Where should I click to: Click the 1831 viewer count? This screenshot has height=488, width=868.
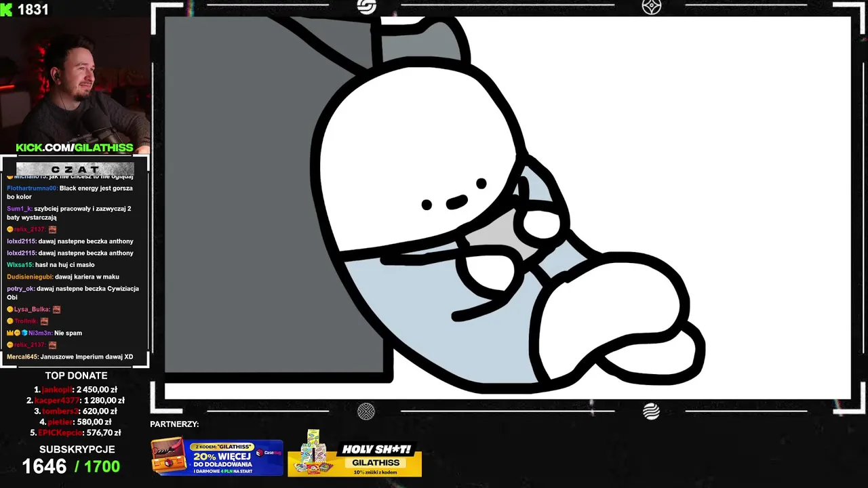(33, 9)
